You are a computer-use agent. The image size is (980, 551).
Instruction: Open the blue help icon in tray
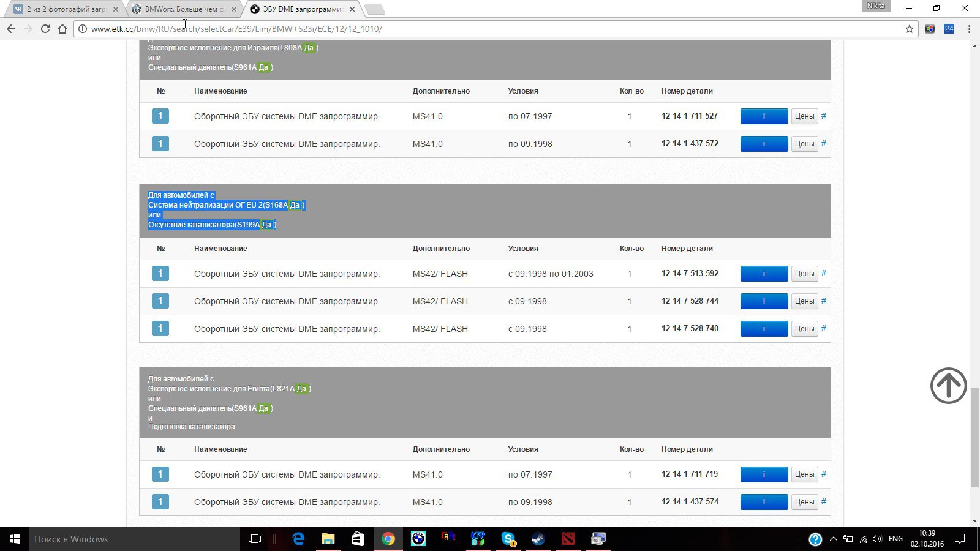point(815,539)
